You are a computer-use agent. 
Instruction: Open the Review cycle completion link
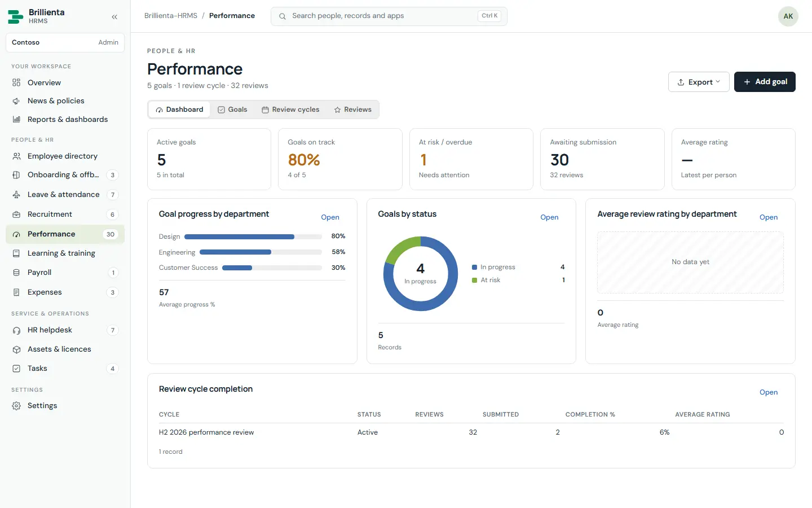769,392
